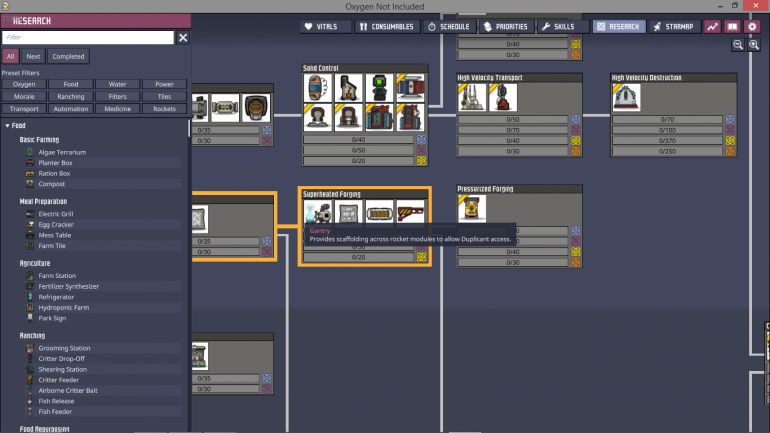Viewport: 770px width, 433px height.
Task: Open the Vitals management tab
Action: [x=326, y=27]
